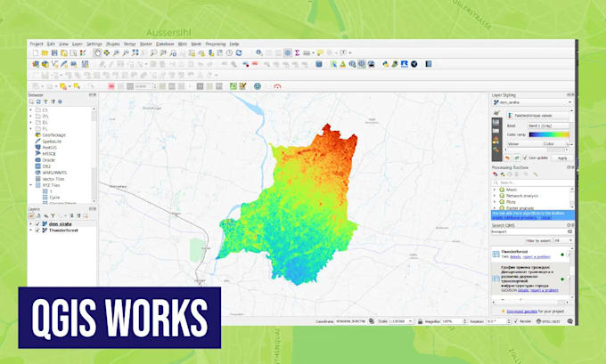Refresh the map canvas
This screenshot has height=364, width=606.
pyautogui.click(x=239, y=53)
